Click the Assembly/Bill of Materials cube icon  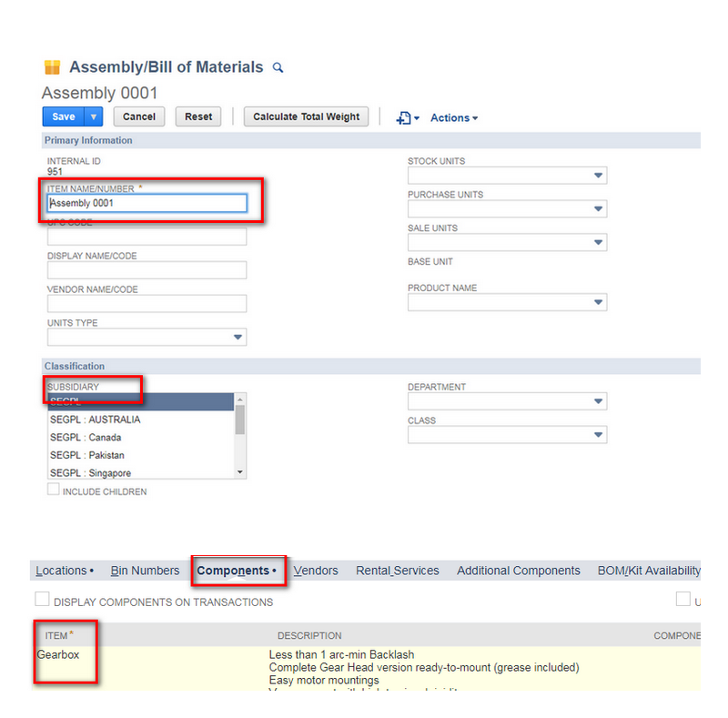tap(52, 66)
